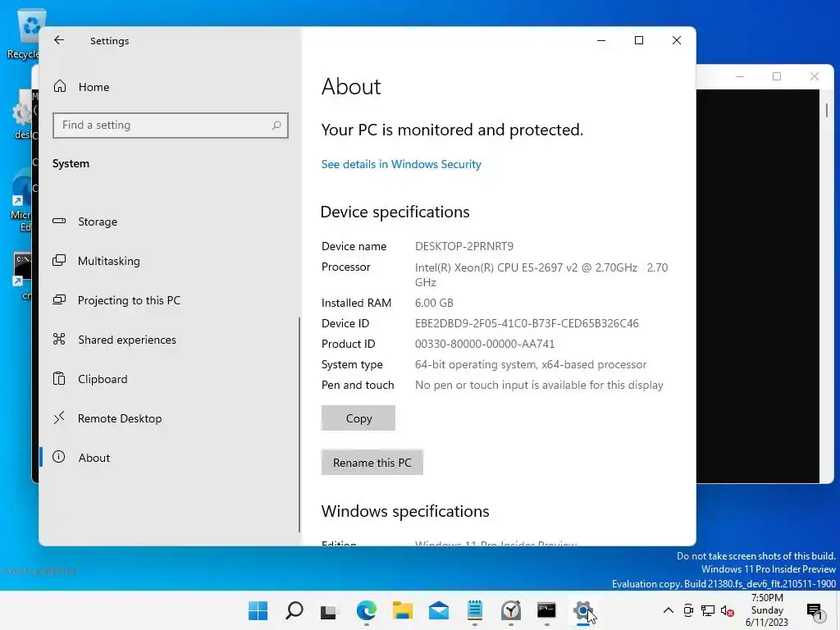Click the Find a setting search box
The width and height of the screenshot is (840, 630).
coord(171,126)
